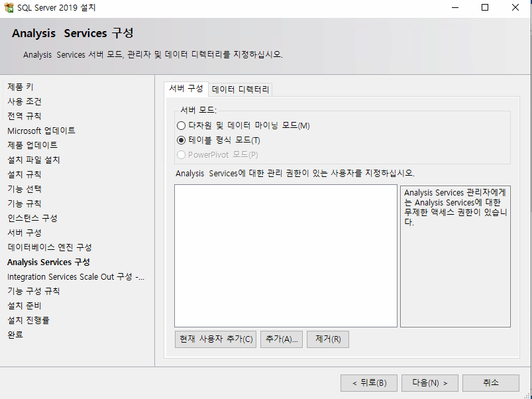Click the 추가(A)... button
The width and height of the screenshot is (532, 399).
tap(282, 339)
